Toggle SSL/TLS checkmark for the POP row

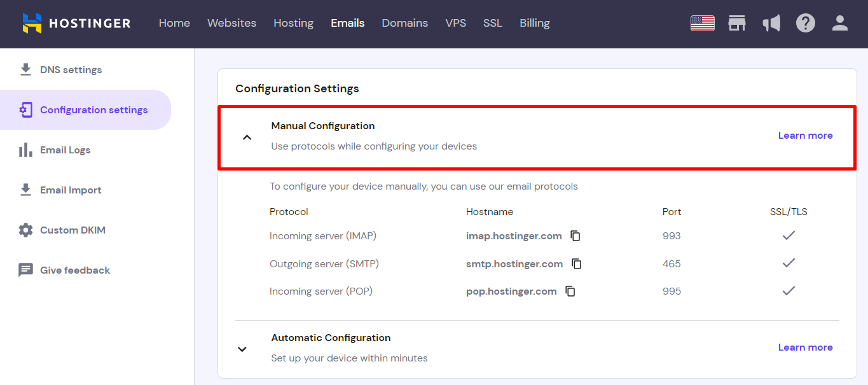pos(789,290)
